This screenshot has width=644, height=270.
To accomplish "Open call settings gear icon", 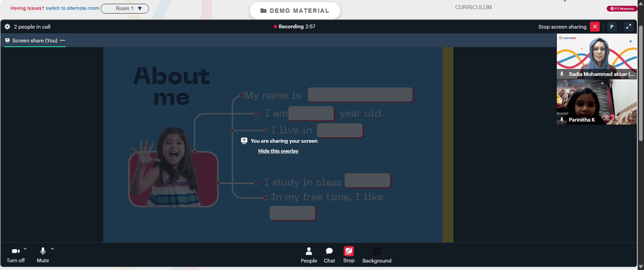I will pyautogui.click(x=7, y=26).
